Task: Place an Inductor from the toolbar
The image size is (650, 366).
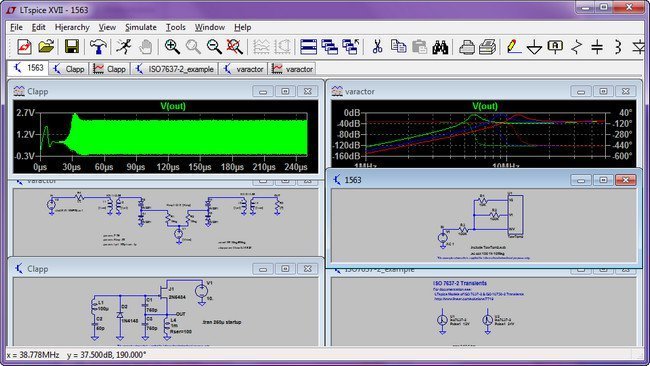Action: click(618, 46)
